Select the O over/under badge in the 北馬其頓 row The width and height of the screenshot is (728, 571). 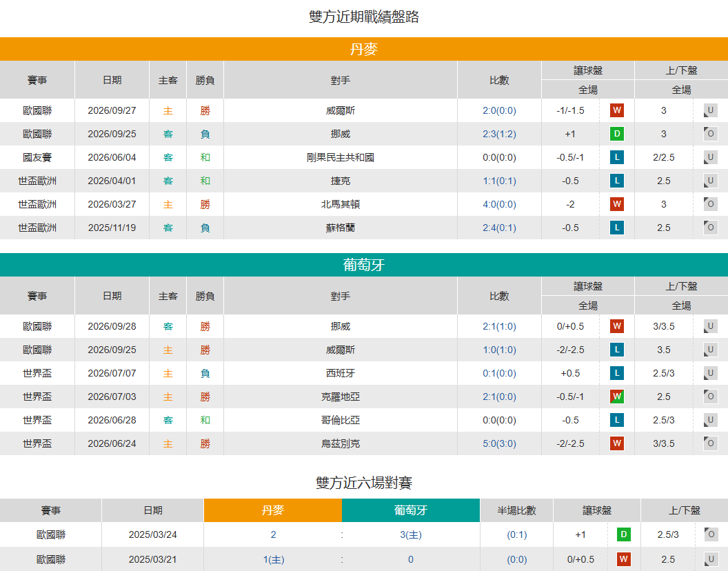[x=710, y=204]
